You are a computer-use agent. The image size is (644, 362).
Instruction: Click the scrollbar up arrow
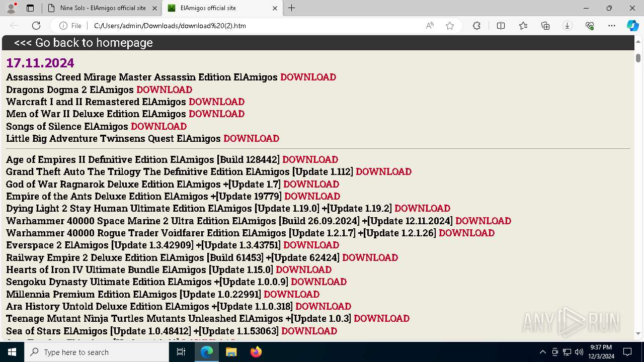tap(638, 41)
